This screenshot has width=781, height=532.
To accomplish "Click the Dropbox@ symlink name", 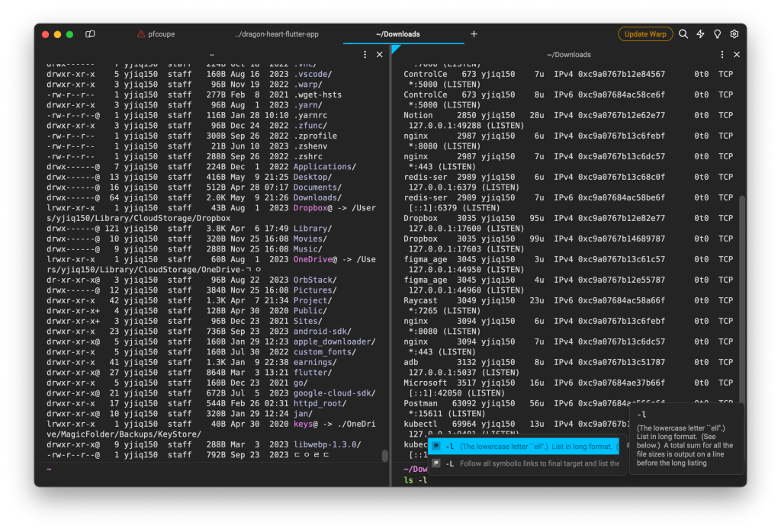I will click(313, 208).
